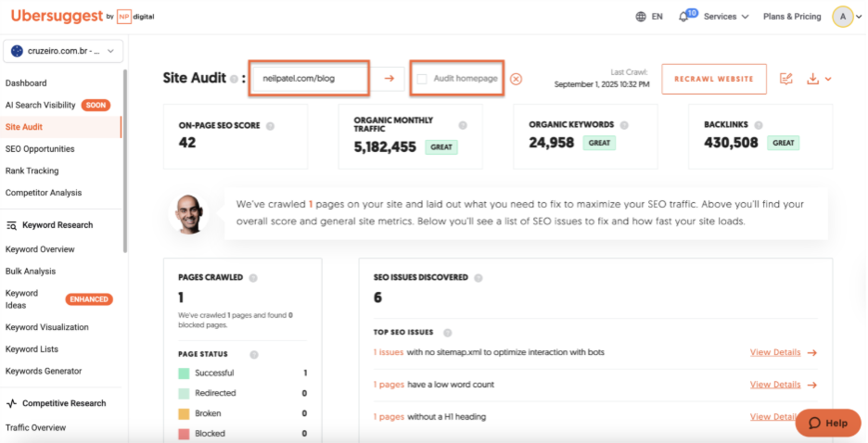Open language selector globe EN

pos(649,17)
